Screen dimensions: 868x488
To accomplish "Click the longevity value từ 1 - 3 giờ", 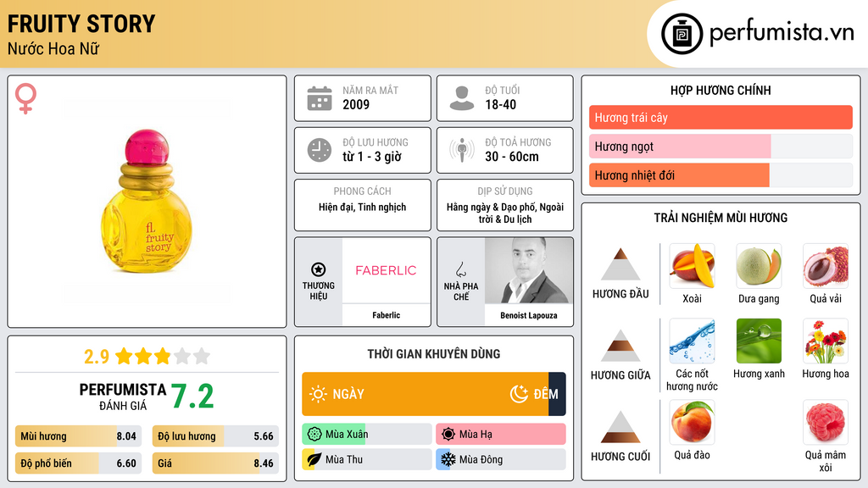I will click(x=372, y=157).
